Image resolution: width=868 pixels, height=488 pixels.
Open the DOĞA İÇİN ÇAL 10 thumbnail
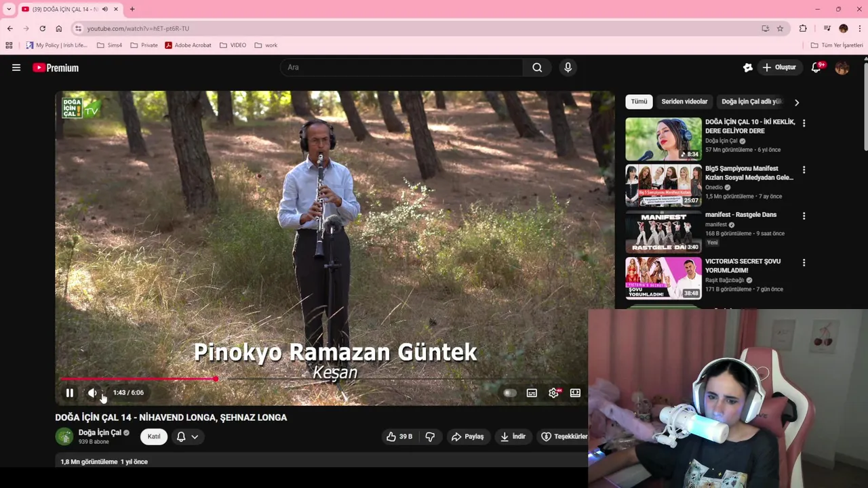coord(663,139)
